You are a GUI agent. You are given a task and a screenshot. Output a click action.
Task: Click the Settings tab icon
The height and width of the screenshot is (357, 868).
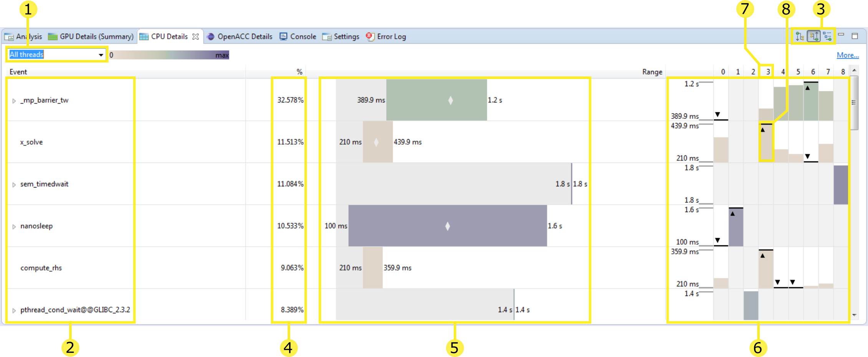click(x=327, y=36)
